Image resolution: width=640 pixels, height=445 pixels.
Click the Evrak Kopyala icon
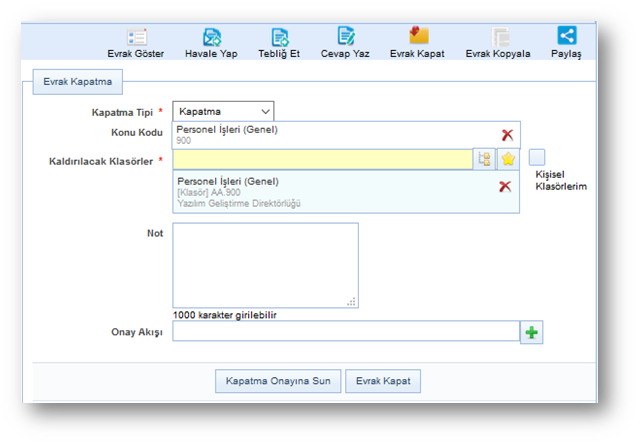click(x=498, y=37)
